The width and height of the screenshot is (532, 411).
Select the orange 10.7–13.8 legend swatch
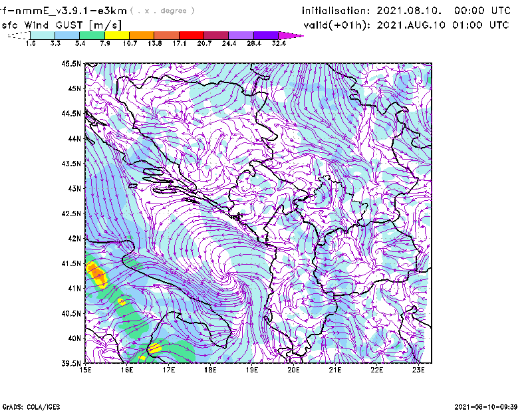click(142, 35)
